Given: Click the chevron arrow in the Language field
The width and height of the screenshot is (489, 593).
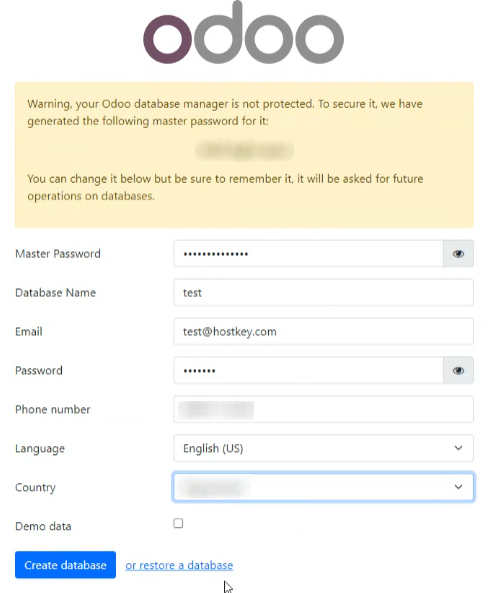Looking at the screenshot, I should [458, 448].
